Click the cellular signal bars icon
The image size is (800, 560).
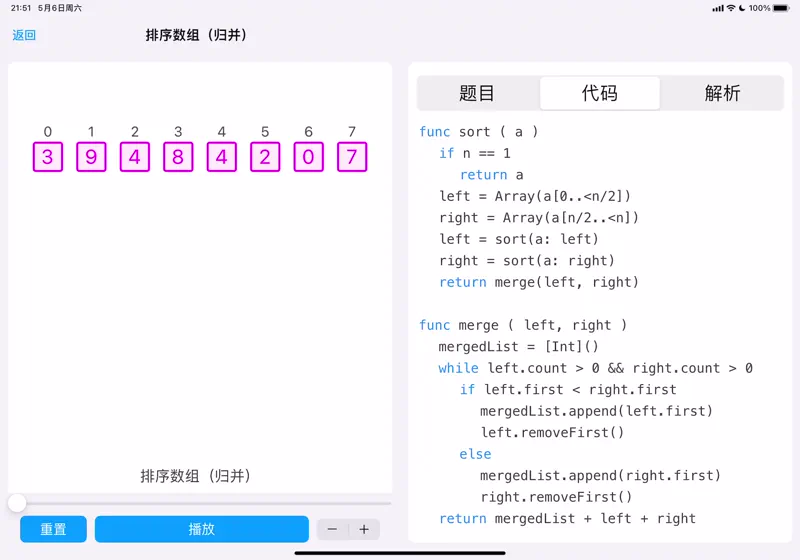718,8
